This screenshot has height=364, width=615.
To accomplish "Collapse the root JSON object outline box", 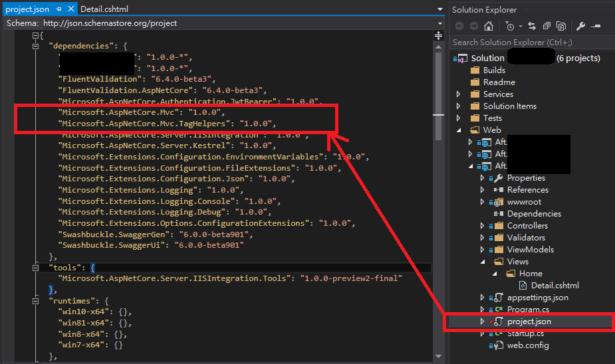I will [35, 36].
